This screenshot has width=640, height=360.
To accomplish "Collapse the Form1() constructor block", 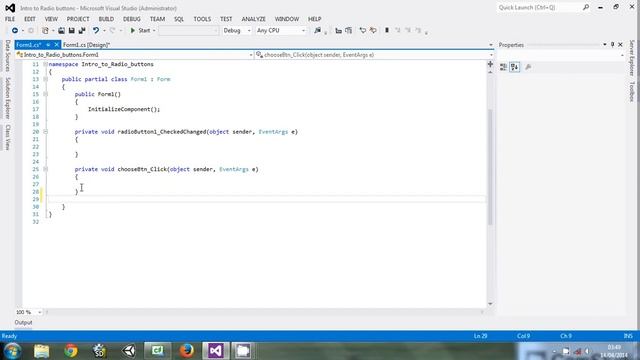I will [45, 94].
